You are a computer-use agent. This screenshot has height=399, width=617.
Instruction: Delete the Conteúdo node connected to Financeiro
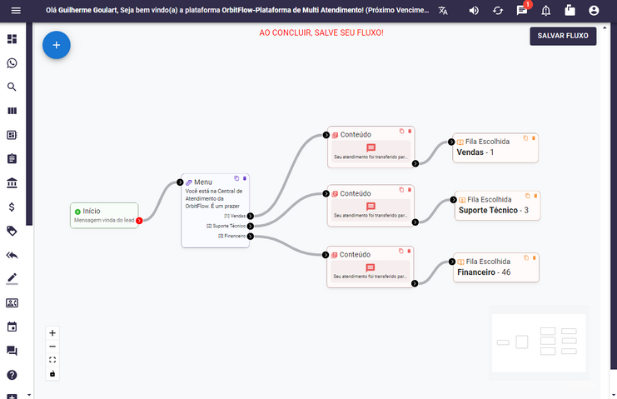coord(409,251)
